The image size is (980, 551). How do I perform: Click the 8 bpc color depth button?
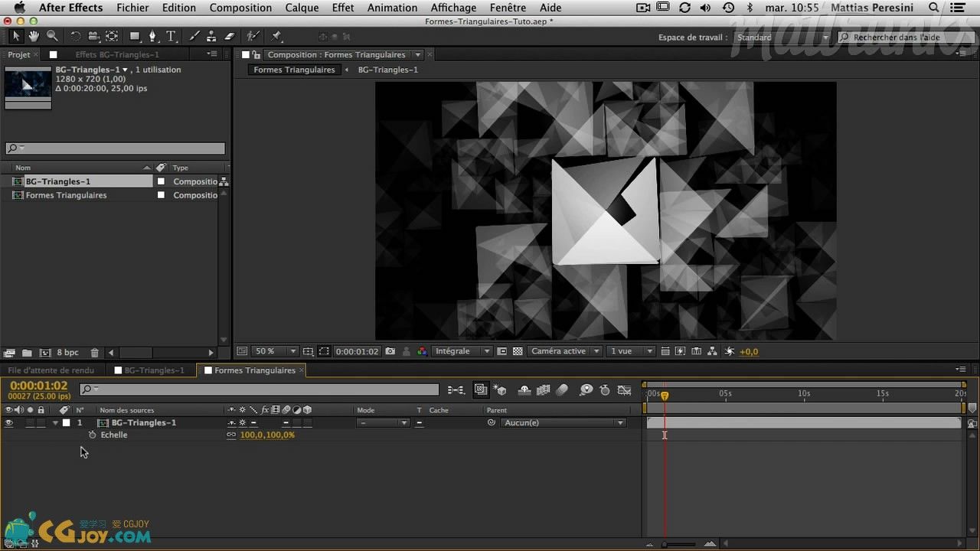coord(67,353)
